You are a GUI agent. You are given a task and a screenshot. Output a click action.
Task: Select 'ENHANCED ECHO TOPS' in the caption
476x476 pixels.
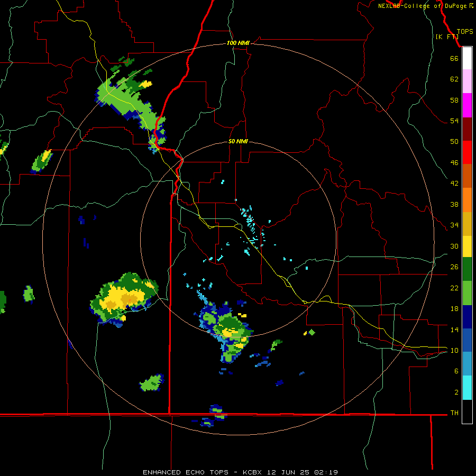(x=186, y=472)
